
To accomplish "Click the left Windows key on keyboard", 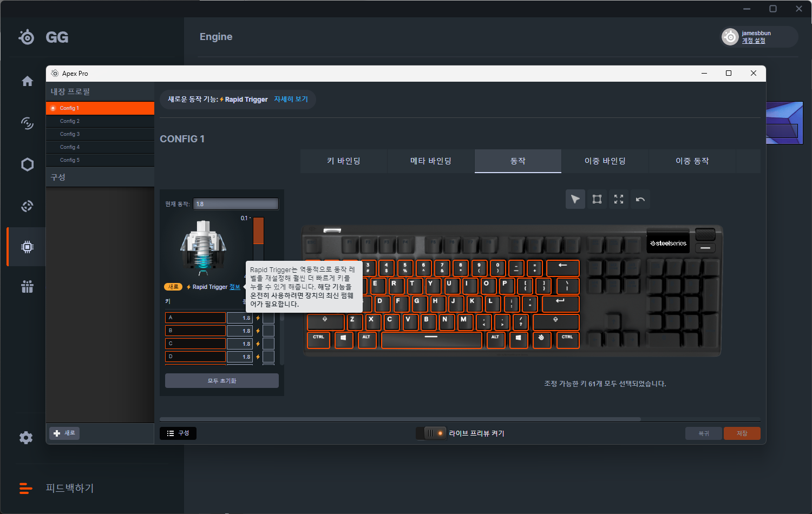I will tap(344, 340).
